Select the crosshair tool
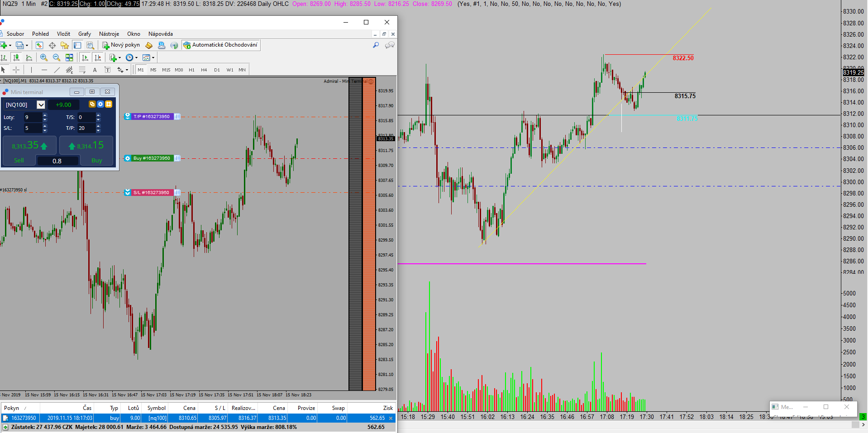868x433 pixels. pos(16,70)
